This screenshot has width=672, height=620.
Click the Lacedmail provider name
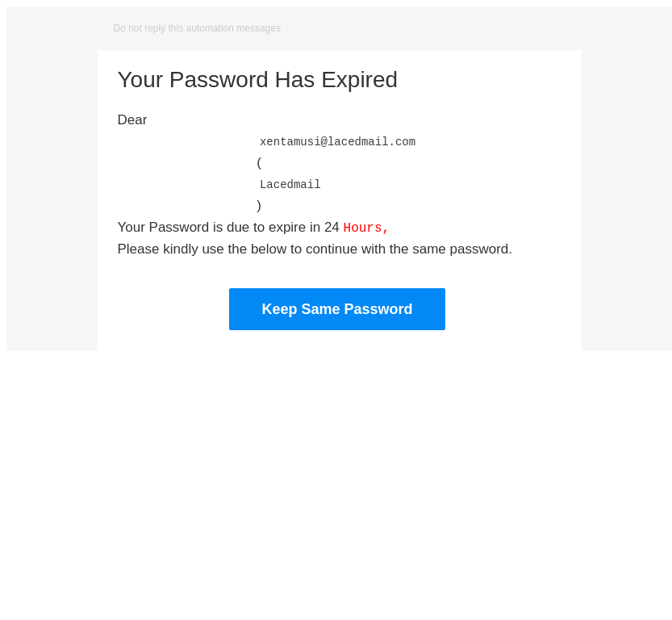coord(290,185)
